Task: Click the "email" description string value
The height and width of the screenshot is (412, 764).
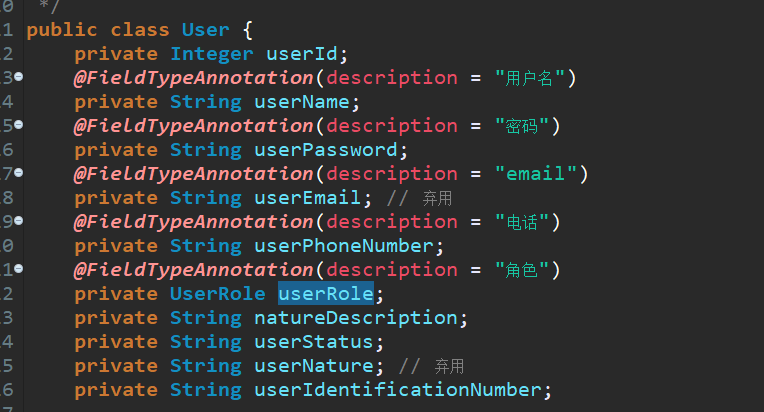Action: point(535,174)
